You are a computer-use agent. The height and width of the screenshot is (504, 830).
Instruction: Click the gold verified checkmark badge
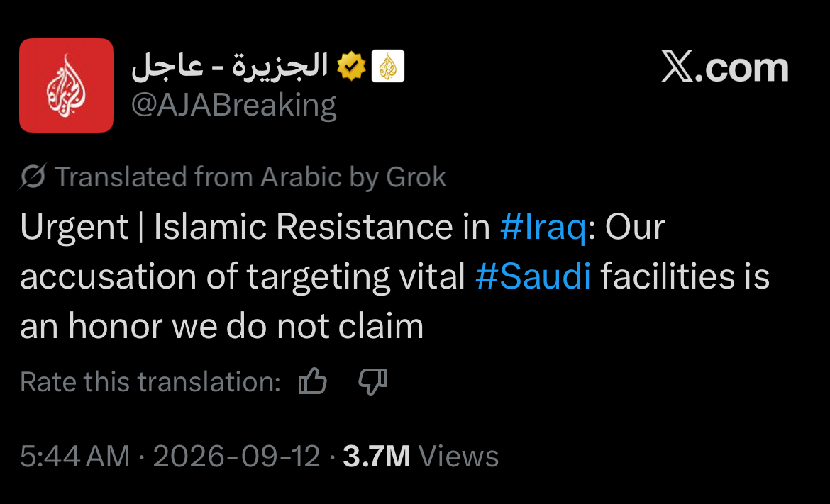pyautogui.click(x=351, y=66)
